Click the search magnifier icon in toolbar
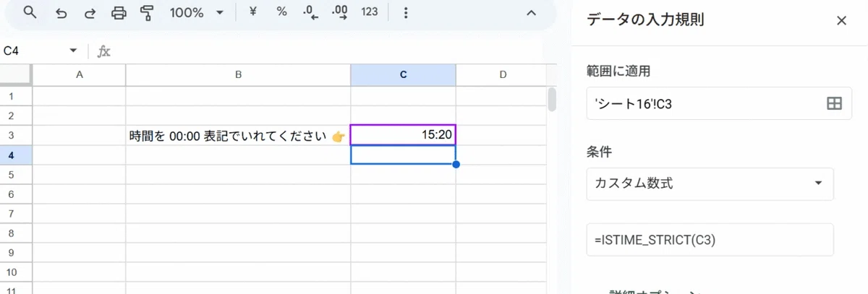The width and height of the screenshot is (868, 294). pos(30,13)
